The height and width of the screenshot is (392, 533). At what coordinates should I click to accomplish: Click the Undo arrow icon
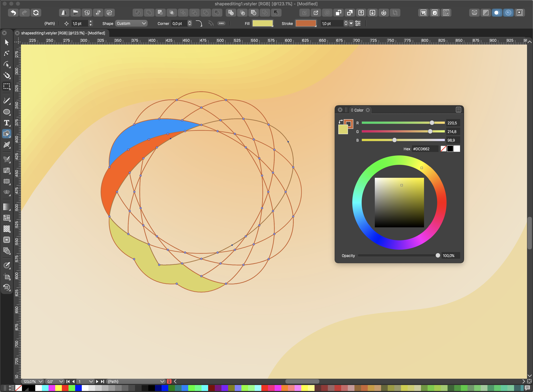[x=13, y=13]
